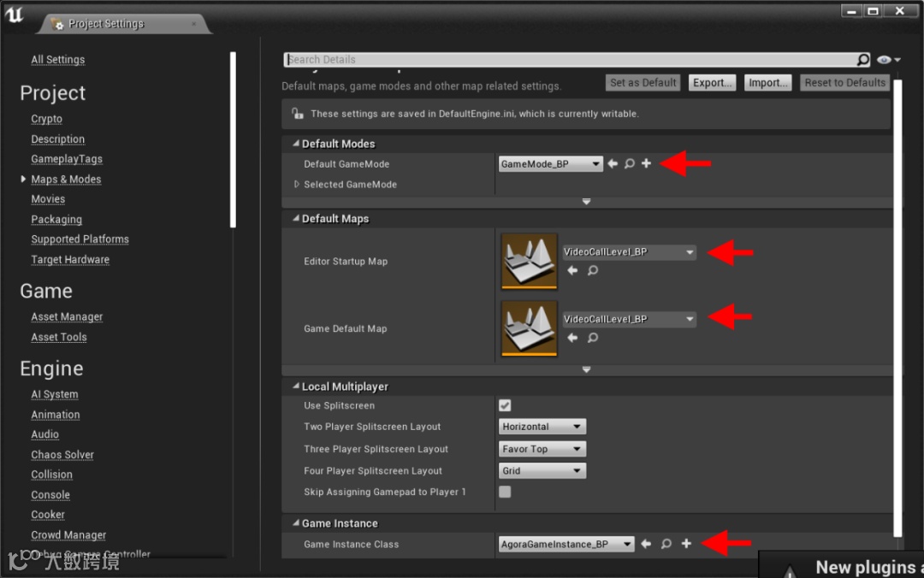Image resolution: width=924 pixels, height=578 pixels.
Task: Open Asset Manager settings
Action: click(67, 317)
